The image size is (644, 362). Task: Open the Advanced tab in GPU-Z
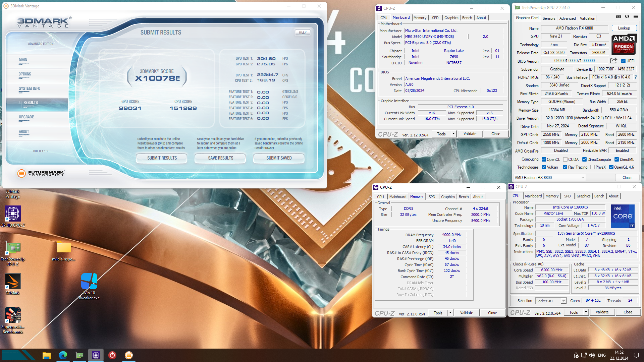click(568, 18)
